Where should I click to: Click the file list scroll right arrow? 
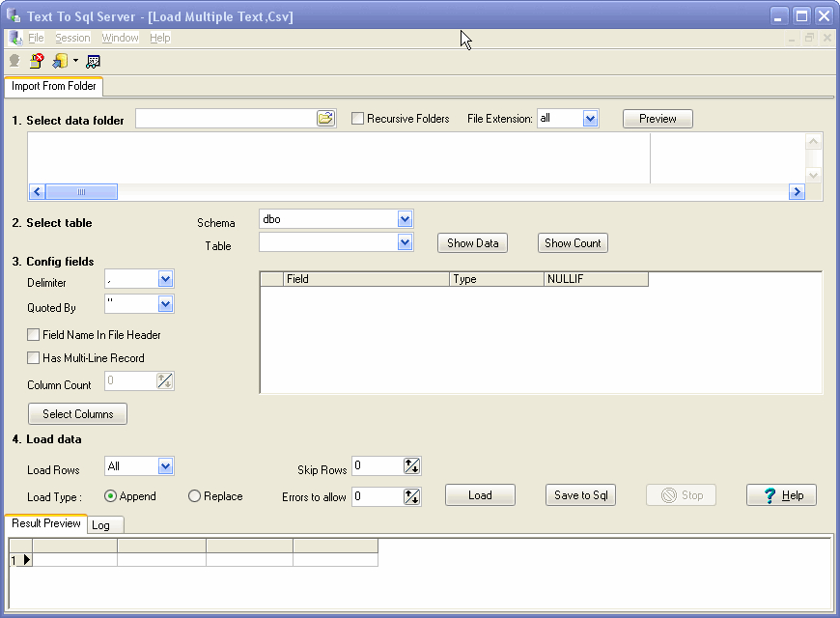coord(797,192)
